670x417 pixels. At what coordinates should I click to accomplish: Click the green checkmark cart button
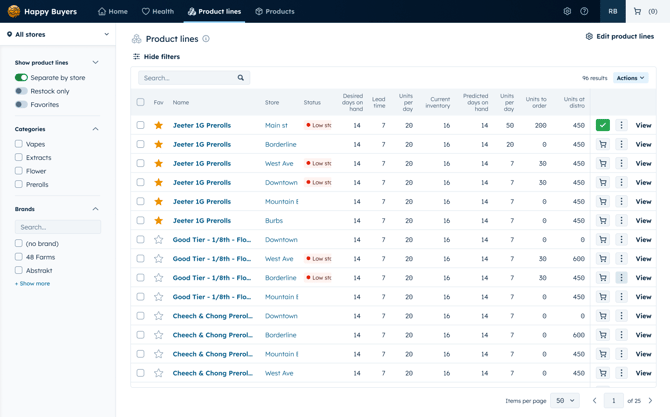pyautogui.click(x=602, y=125)
